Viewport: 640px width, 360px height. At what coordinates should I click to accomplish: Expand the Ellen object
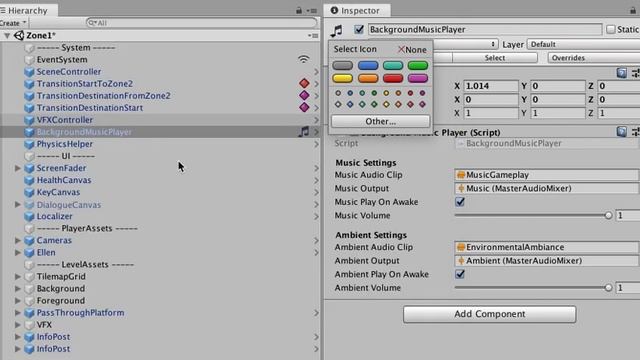click(18, 252)
